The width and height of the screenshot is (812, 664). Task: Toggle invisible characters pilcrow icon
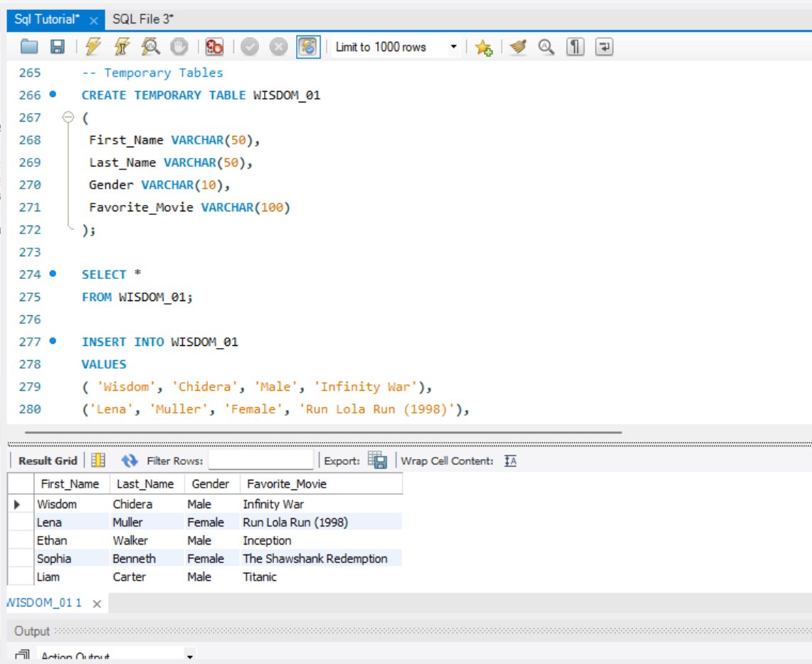pos(575,46)
